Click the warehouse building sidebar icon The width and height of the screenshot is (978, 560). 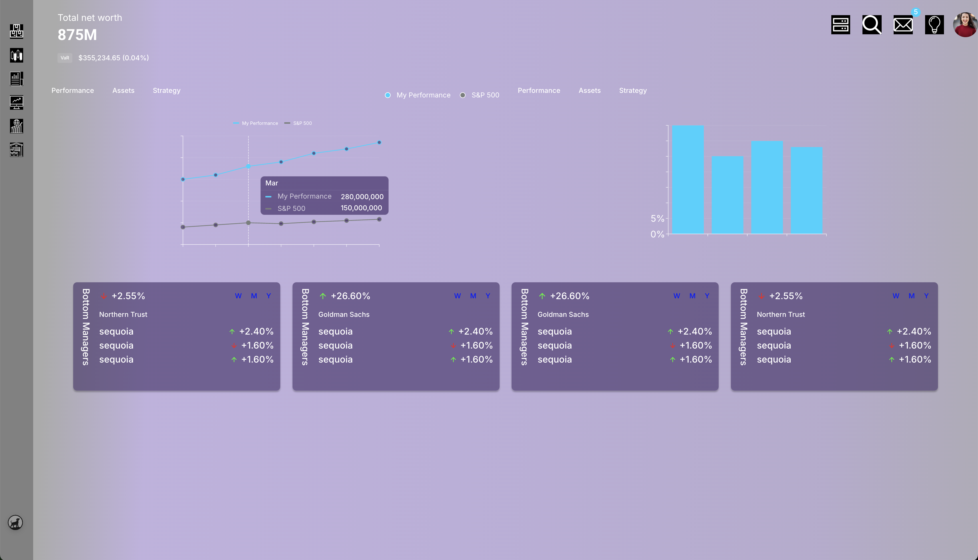pyautogui.click(x=16, y=150)
